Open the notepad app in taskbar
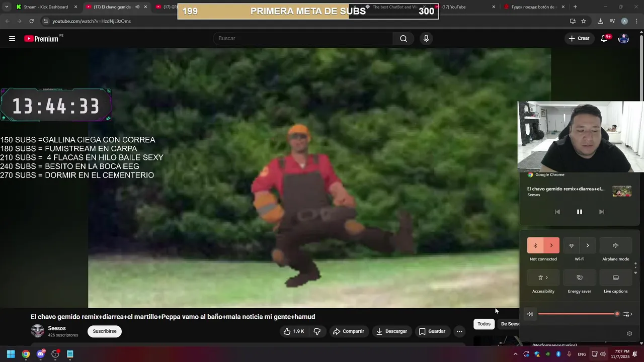Screen dimensions: 644x362 tap(70, 354)
